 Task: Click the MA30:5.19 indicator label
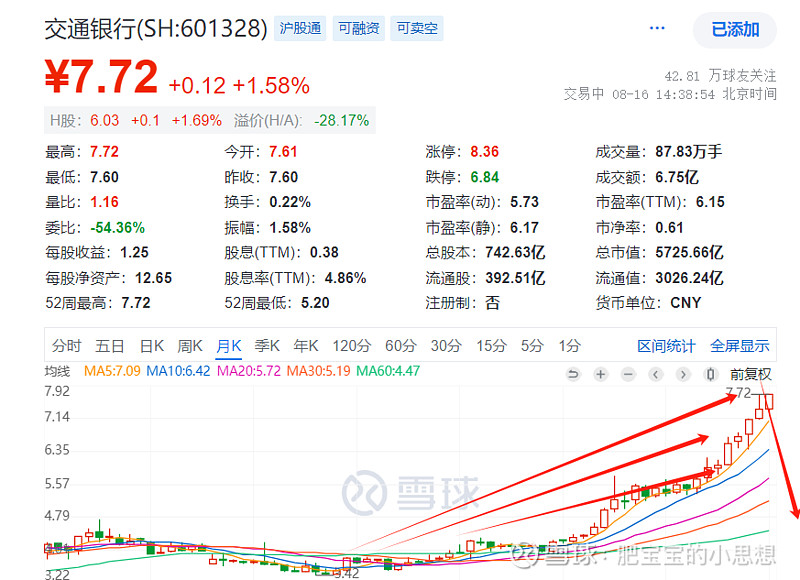(x=318, y=371)
